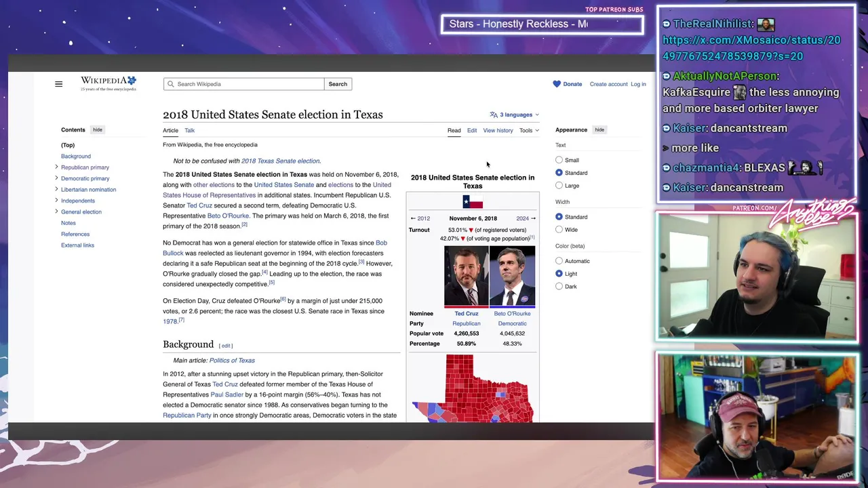Open the View history tab
The width and height of the screenshot is (868, 488).
pyautogui.click(x=498, y=130)
